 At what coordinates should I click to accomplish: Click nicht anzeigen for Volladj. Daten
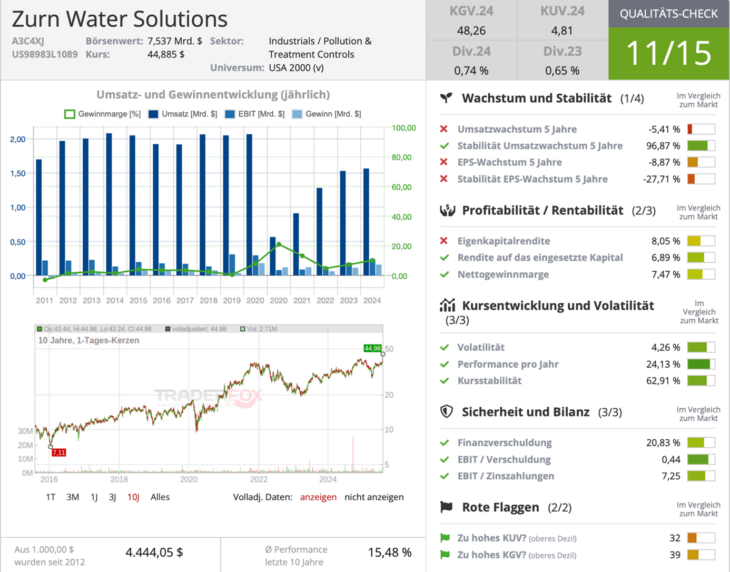pyautogui.click(x=374, y=497)
